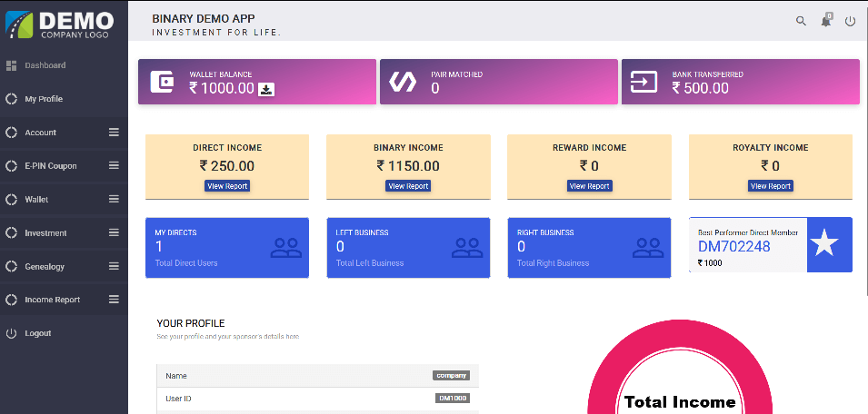This screenshot has height=414, width=868.
Task: Click the users icon on Right Business card
Action: (648, 248)
